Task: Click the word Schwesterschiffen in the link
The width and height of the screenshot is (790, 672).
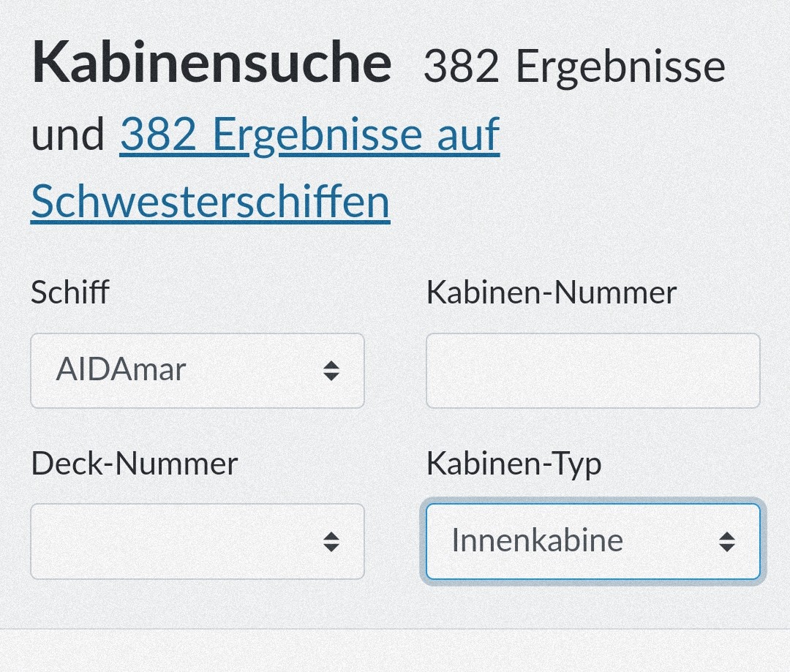Action: (x=210, y=201)
